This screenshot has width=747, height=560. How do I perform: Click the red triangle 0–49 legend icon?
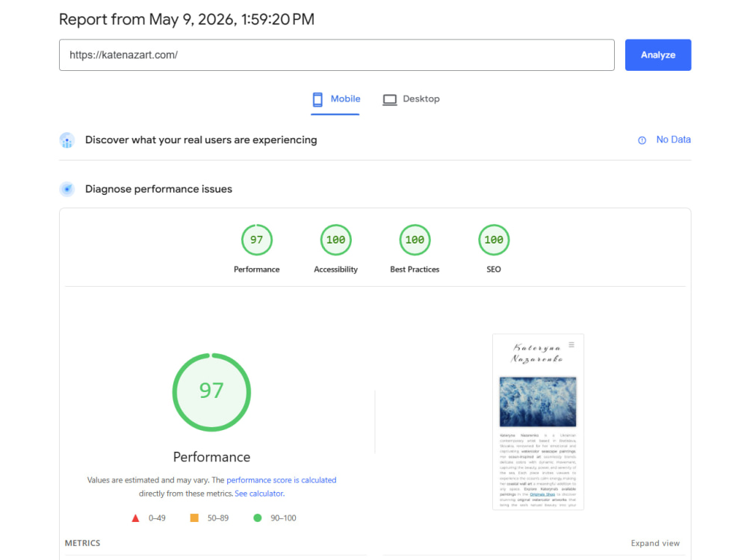(x=135, y=518)
